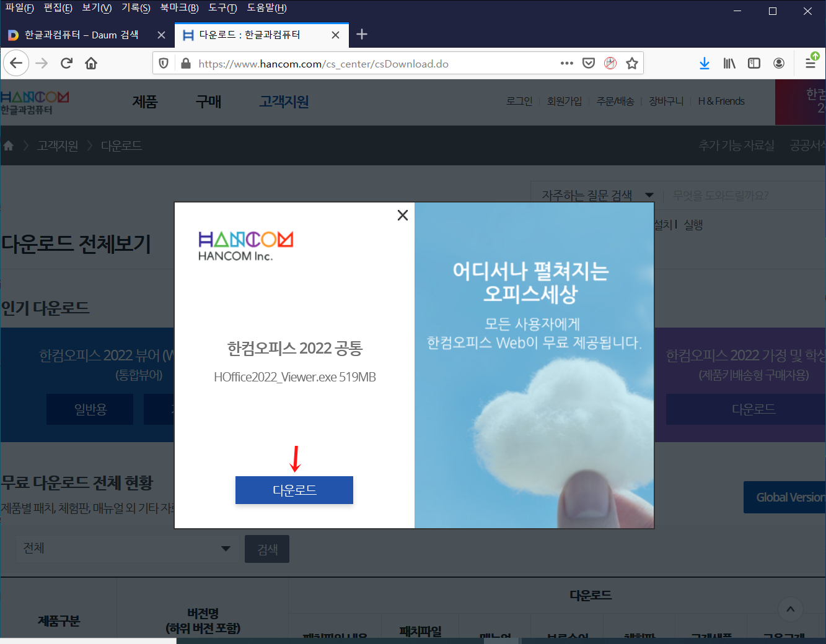Open a new tab with plus button
The height and width of the screenshot is (644, 826).
pyautogui.click(x=362, y=35)
